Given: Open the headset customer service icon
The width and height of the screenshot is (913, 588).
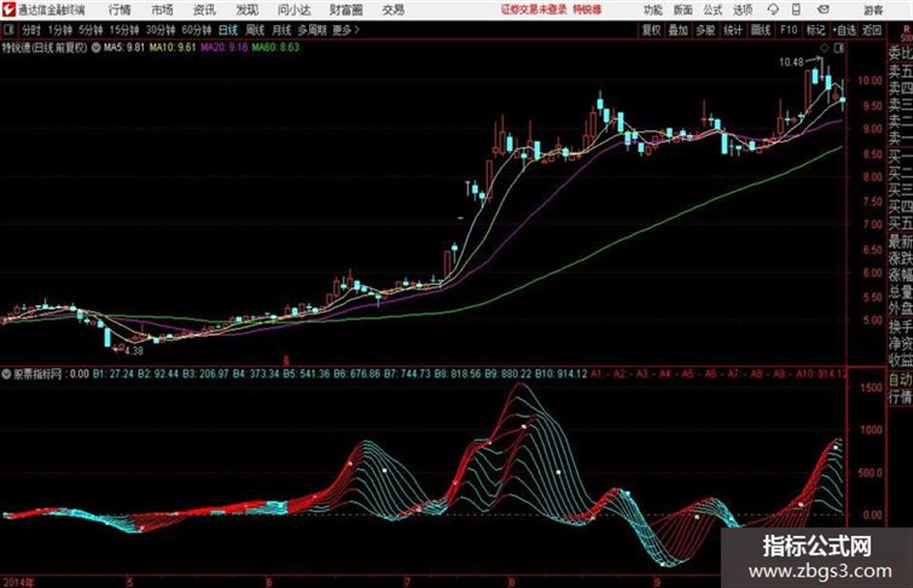Looking at the screenshot, I should click(x=773, y=10).
